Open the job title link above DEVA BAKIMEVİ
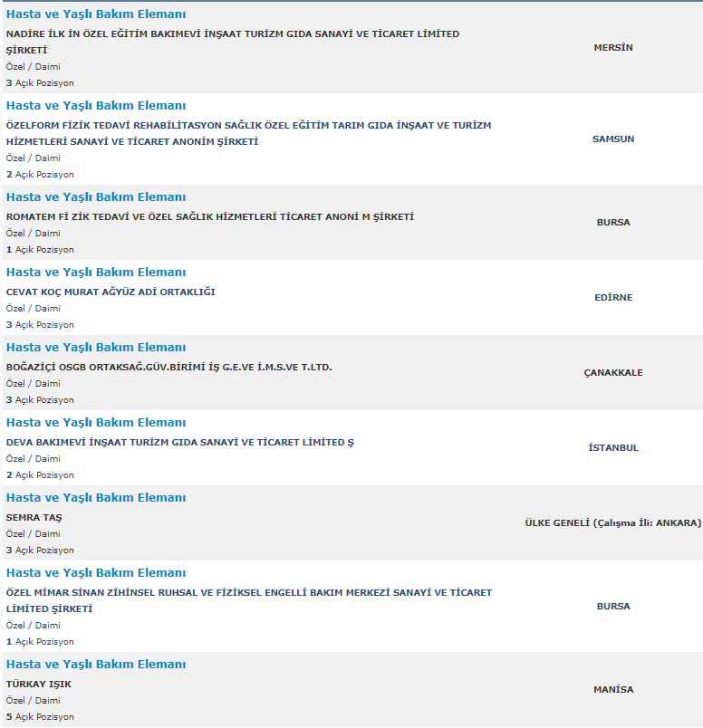The width and height of the screenshot is (703, 728). click(96, 423)
